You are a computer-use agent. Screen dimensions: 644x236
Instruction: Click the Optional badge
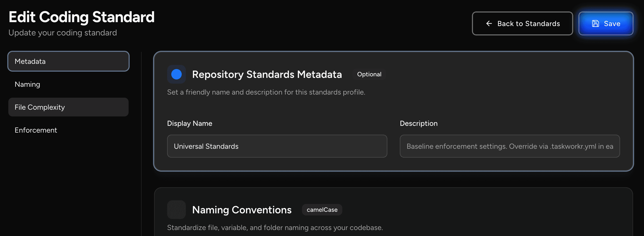[x=369, y=74]
